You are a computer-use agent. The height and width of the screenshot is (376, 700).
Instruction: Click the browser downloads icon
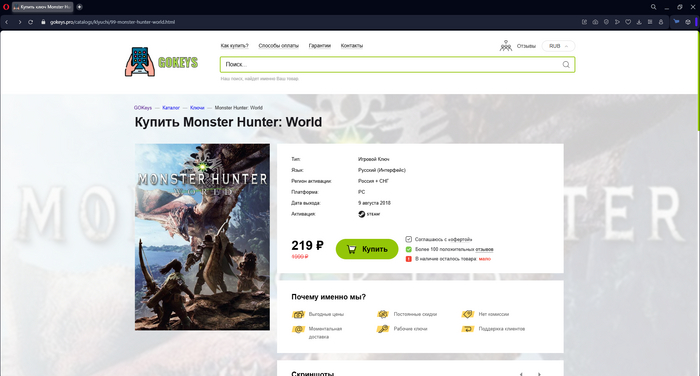tap(639, 22)
